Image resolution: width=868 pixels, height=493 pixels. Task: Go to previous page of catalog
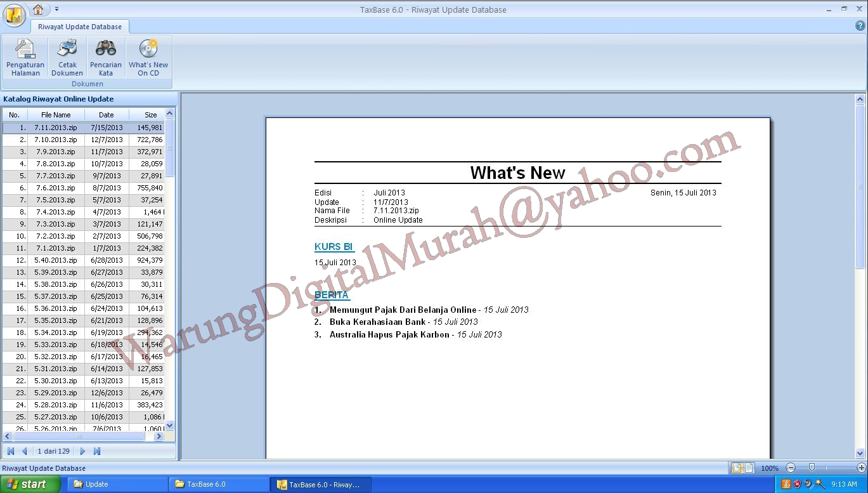[25, 451]
